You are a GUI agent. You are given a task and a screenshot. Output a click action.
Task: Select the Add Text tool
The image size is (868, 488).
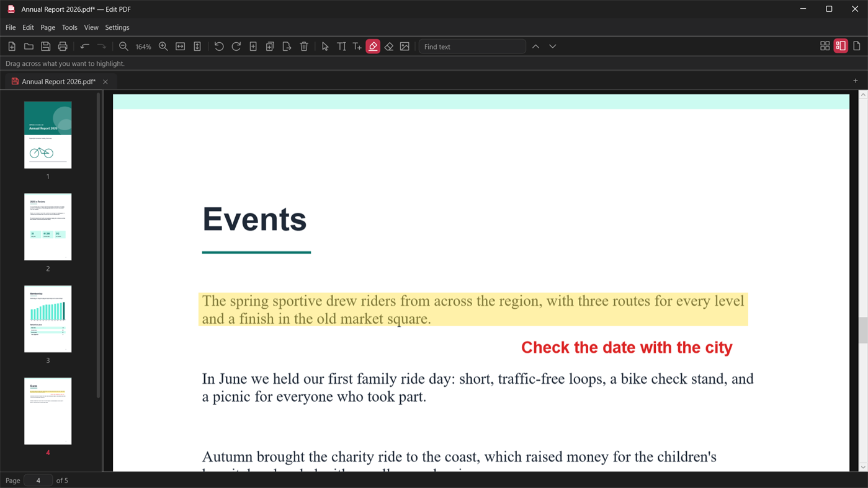tap(357, 47)
